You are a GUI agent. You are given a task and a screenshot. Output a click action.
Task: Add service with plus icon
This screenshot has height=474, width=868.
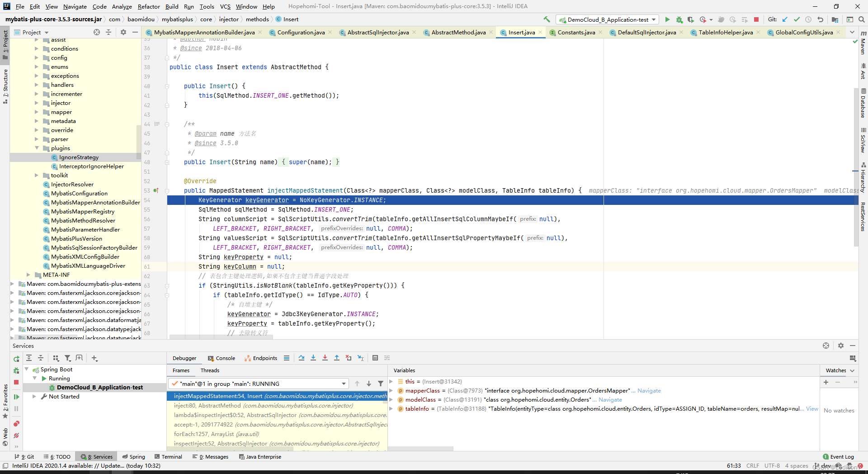coord(94,358)
